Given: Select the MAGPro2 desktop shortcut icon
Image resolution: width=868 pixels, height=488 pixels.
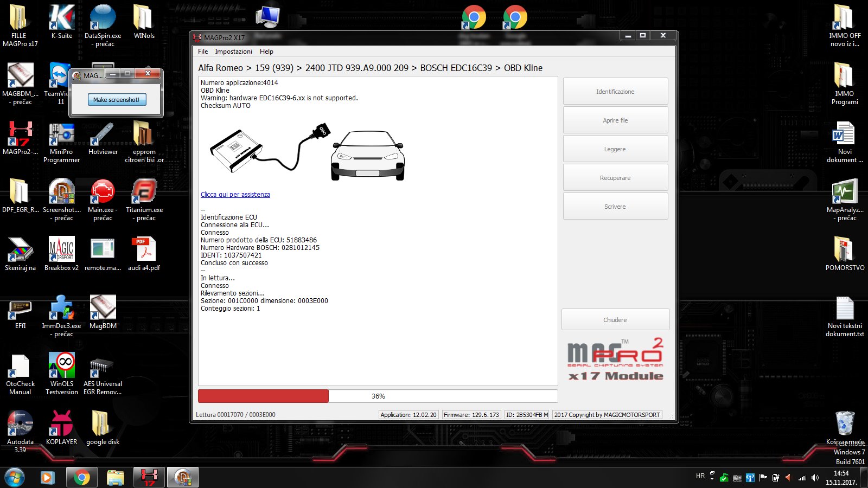Looking at the screenshot, I should click(x=20, y=138).
